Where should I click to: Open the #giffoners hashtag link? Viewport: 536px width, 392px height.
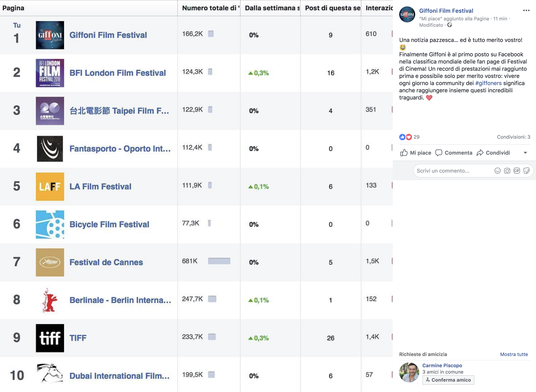pos(488,83)
